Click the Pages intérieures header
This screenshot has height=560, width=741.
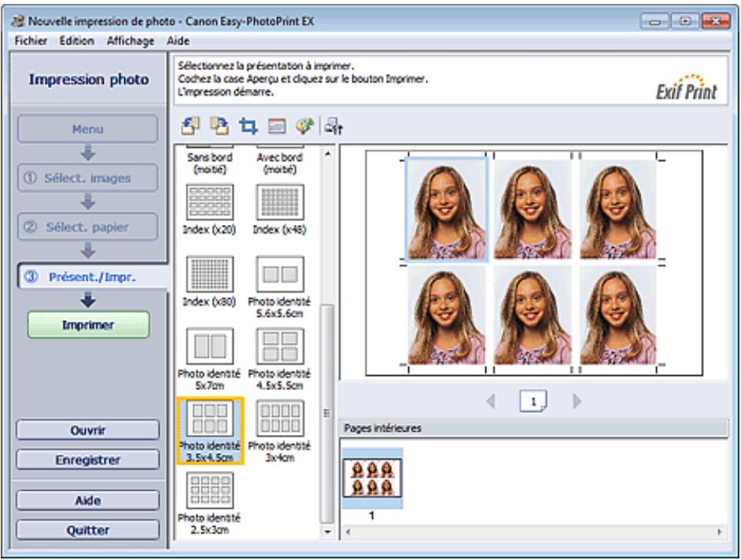coord(533,428)
